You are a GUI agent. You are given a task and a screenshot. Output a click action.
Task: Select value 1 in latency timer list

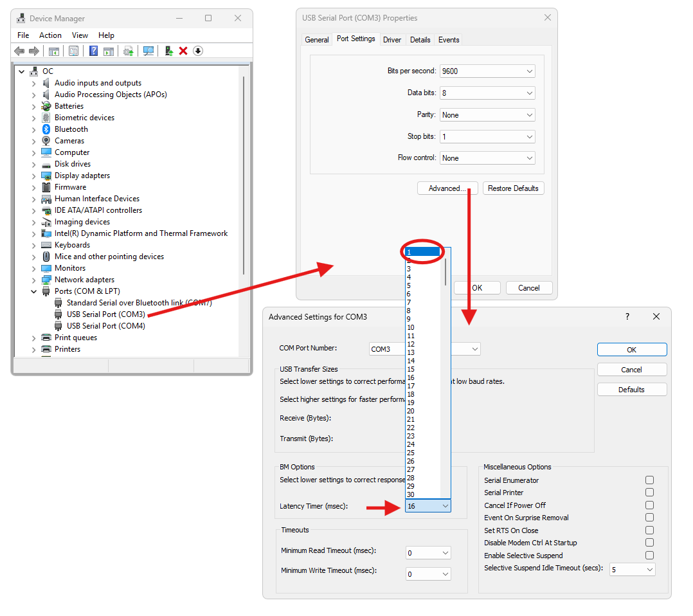423,251
